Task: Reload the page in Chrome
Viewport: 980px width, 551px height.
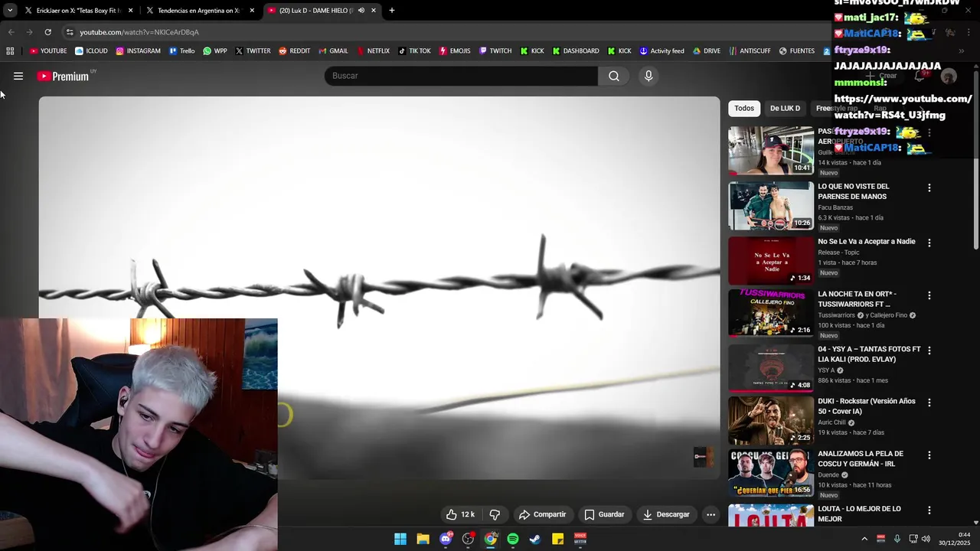Action: tap(47, 32)
